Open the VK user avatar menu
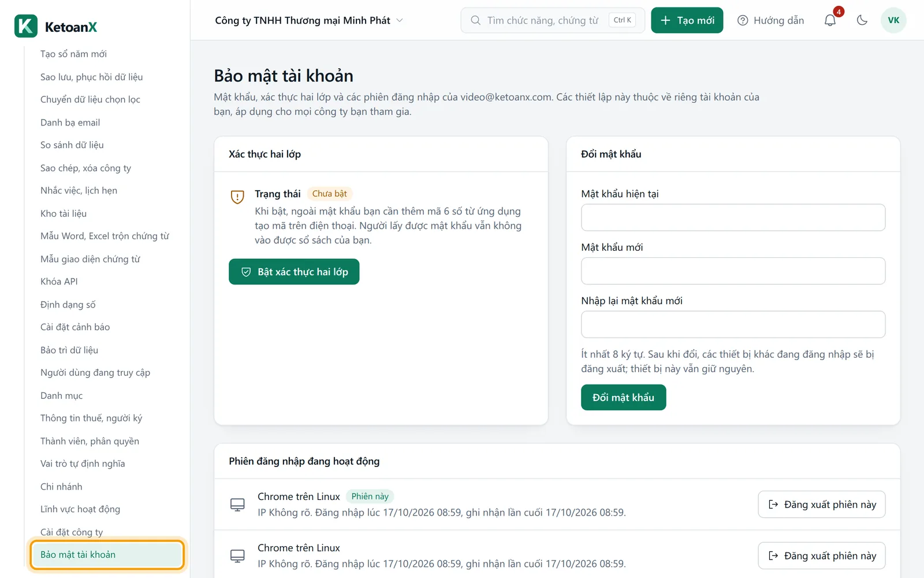The height and width of the screenshot is (578, 924). coord(893,20)
